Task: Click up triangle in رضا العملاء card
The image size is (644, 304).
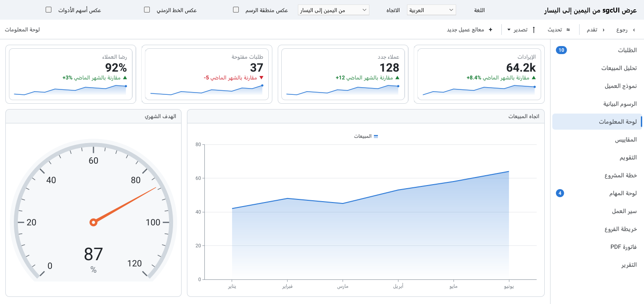Action: pos(125,78)
